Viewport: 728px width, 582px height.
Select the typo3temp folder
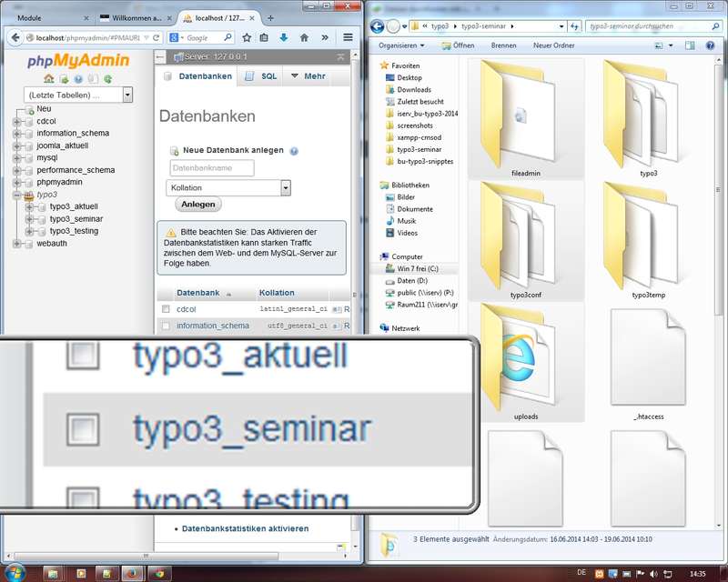[x=649, y=240]
